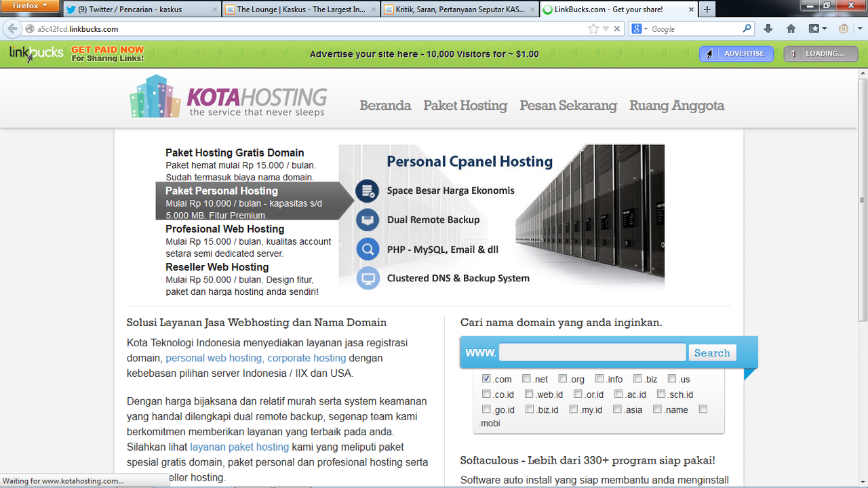The image size is (868, 488).
Task: Click the KotaHosting logo
Action: (x=229, y=97)
